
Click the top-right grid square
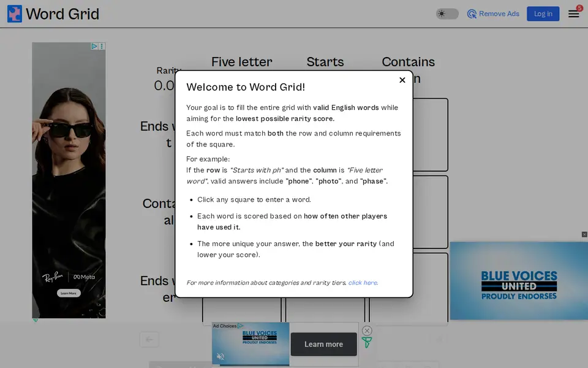point(431,135)
